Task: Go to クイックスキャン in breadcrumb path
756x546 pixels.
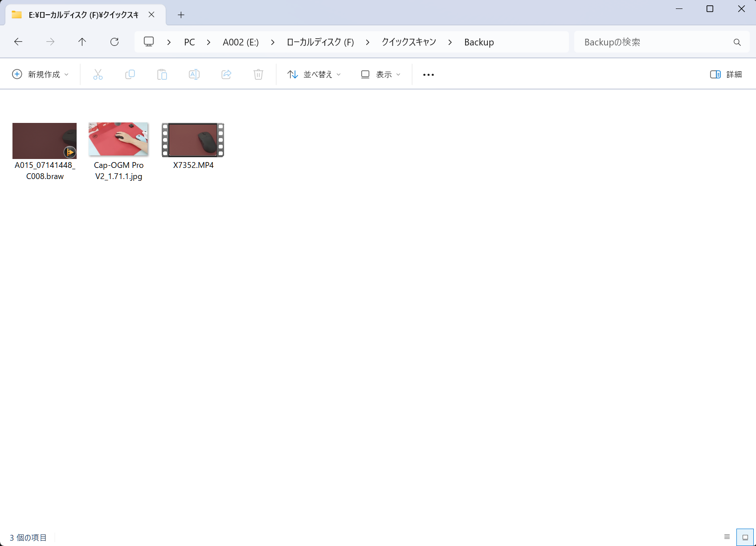Action: tap(409, 42)
